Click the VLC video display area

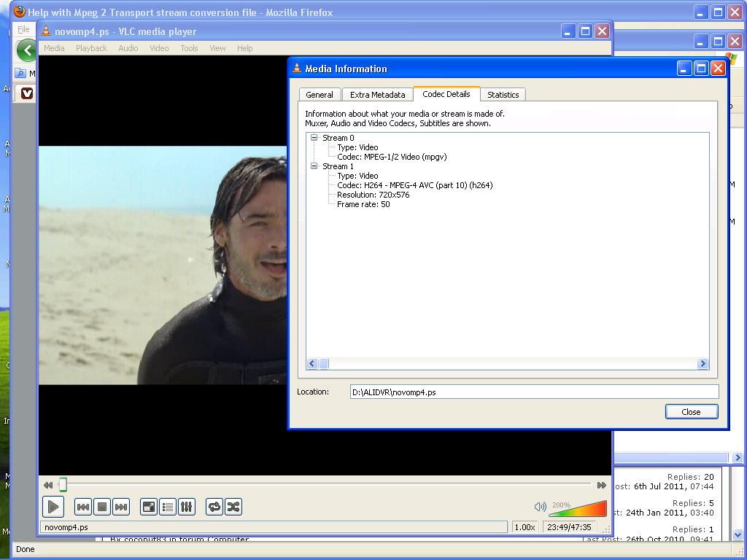[x=163, y=265]
